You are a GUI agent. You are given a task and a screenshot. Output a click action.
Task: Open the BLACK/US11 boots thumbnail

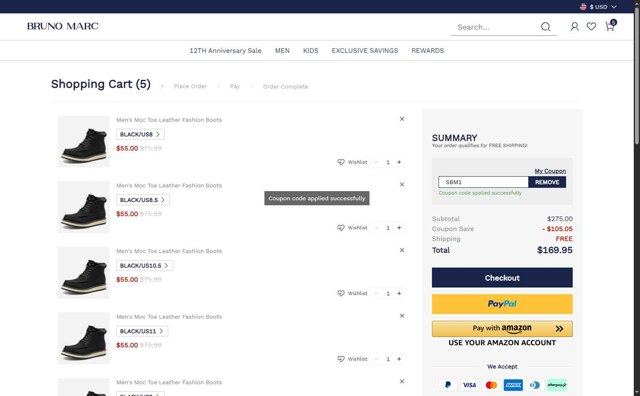pos(84,338)
